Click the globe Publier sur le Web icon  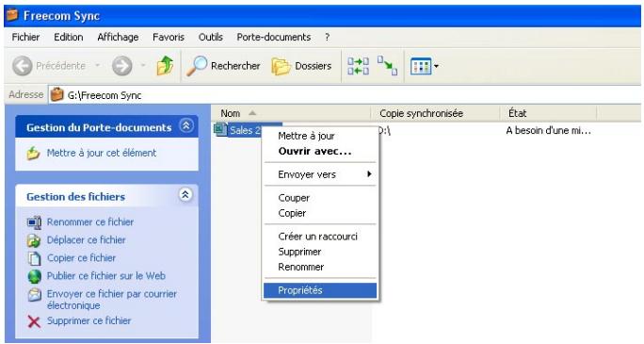pos(35,276)
